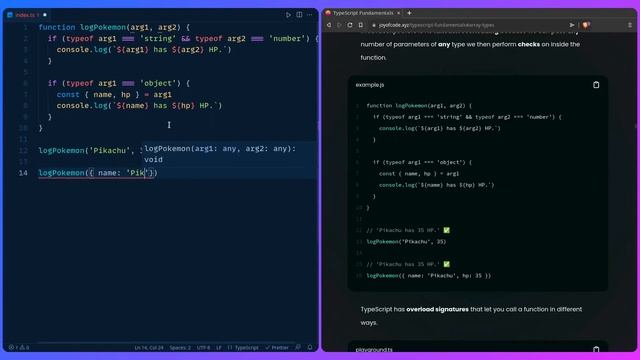Change file encoding via UTF-8 status entry
This screenshot has width=640, height=360.
(203, 348)
